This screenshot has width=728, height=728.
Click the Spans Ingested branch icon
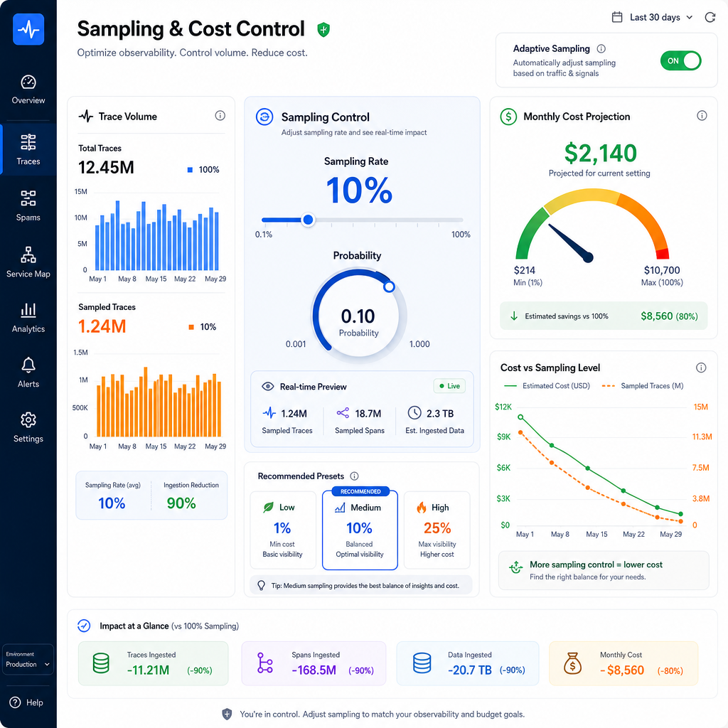point(264,663)
